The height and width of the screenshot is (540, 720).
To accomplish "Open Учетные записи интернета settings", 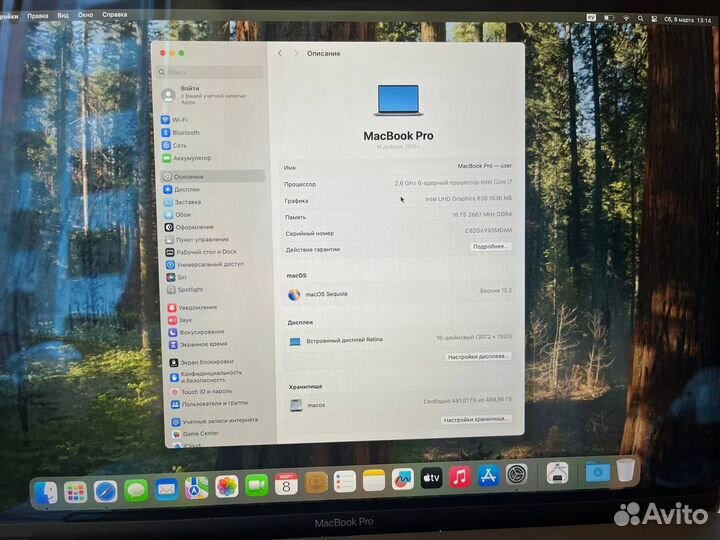I will [x=215, y=421].
